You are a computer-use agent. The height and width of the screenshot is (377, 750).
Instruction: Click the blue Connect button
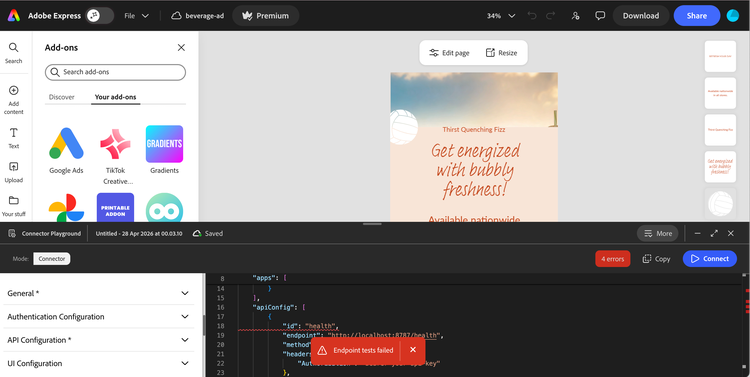coord(709,259)
